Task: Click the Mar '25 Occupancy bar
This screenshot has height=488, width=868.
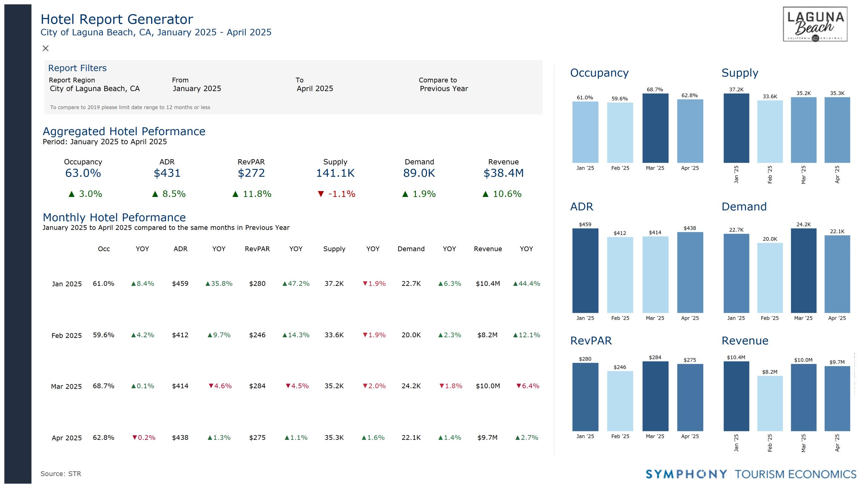Action: tap(655, 128)
